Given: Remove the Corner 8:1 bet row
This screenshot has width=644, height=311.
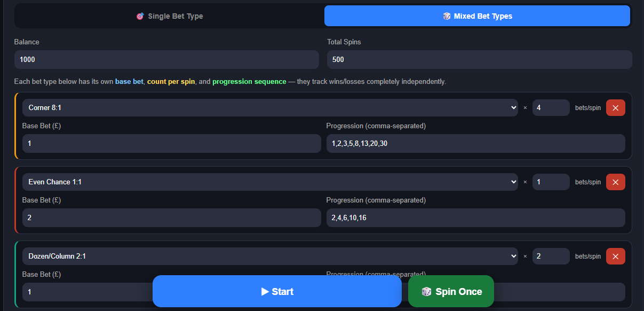Looking at the screenshot, I should pyautogui.click(x=615, y=107).
